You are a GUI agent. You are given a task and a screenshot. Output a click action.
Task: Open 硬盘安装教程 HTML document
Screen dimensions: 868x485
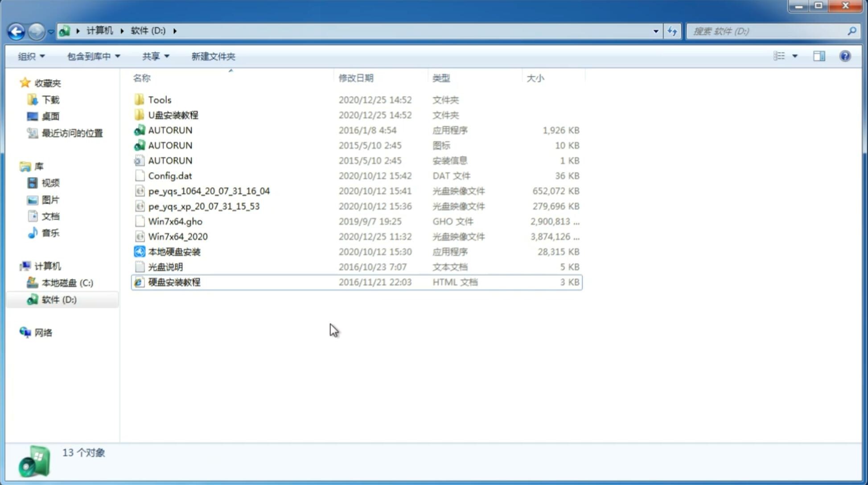coord(174,282)
